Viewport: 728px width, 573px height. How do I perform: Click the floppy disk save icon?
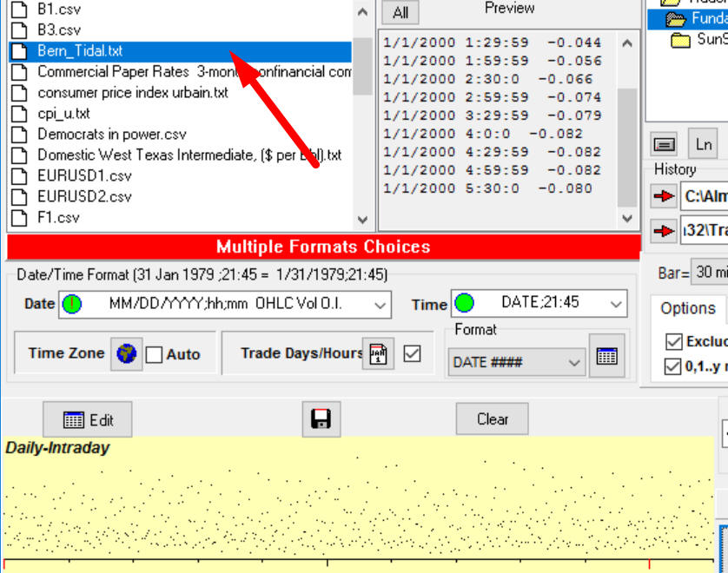[x=321, y=419]
